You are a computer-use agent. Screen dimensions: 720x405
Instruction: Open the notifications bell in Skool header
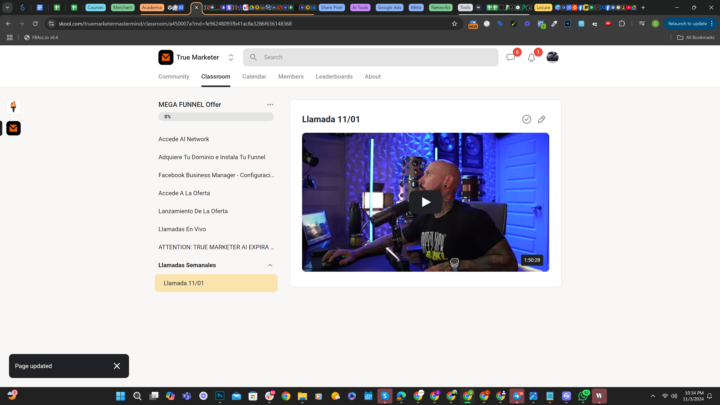531,57
